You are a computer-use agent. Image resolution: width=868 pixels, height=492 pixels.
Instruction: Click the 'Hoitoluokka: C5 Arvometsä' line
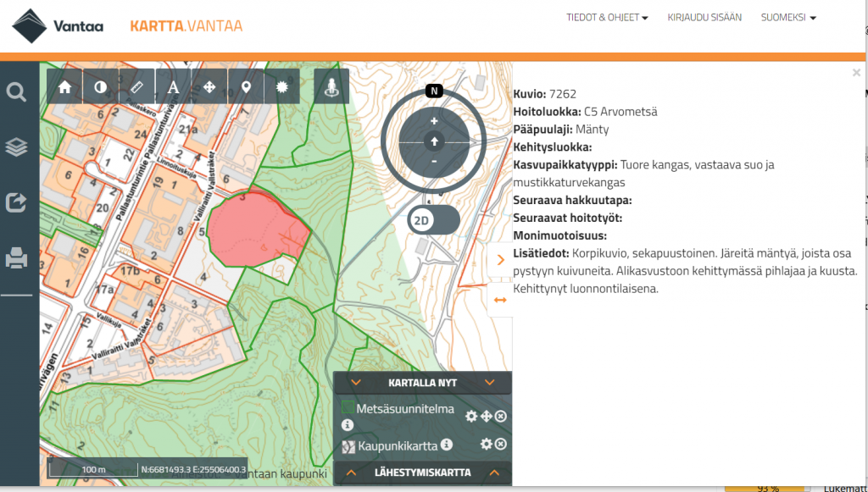point(585,112)
